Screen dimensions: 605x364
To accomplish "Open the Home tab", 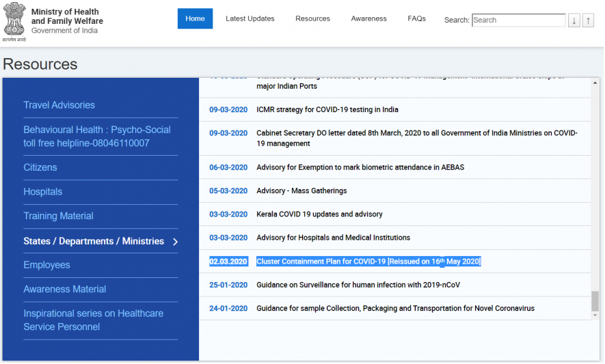I will coord(195,18).
